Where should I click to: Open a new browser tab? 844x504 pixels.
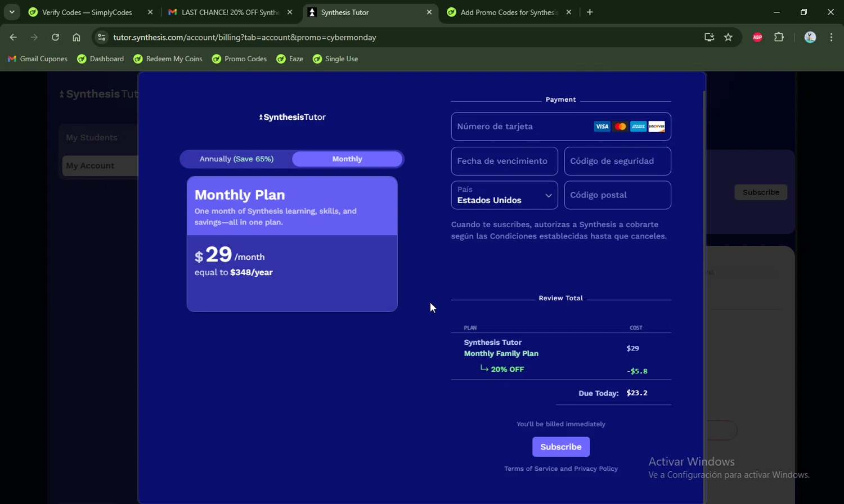590,12
